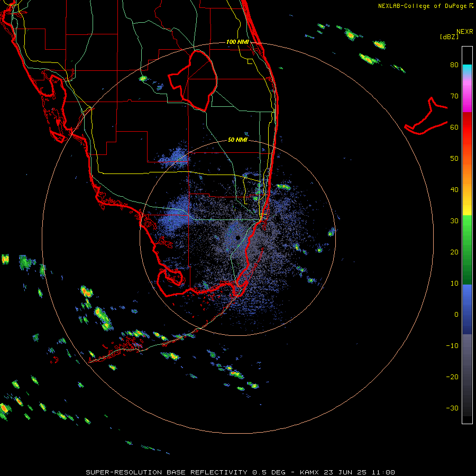
Task: Click the SUPER-RESOLUTION BASE REFLECTIVITY caption
Action: [167, 472]
